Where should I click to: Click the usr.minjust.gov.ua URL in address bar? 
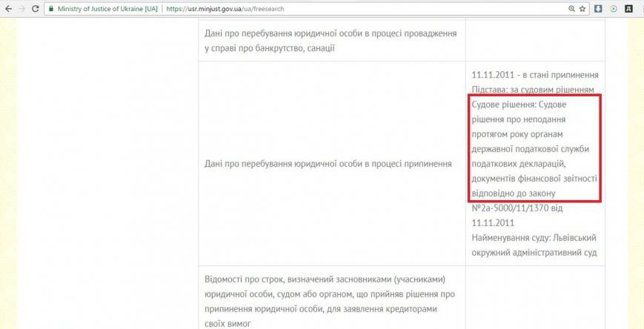point(225,9)
